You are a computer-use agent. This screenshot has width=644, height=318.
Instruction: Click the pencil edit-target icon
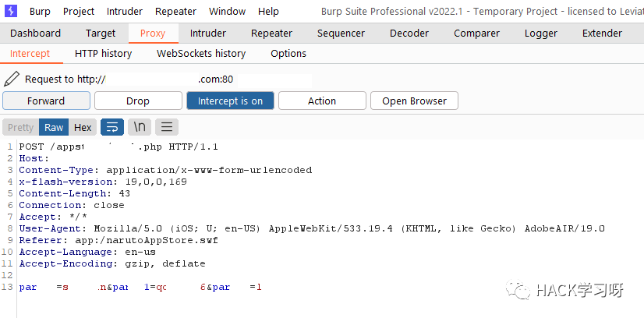12,79
